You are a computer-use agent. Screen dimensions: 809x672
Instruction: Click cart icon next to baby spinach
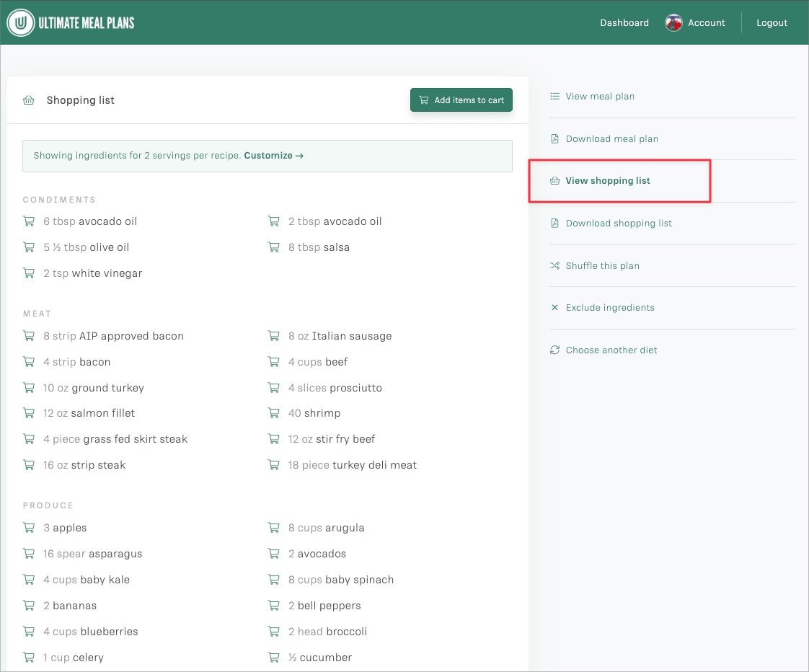coord(273,580)
